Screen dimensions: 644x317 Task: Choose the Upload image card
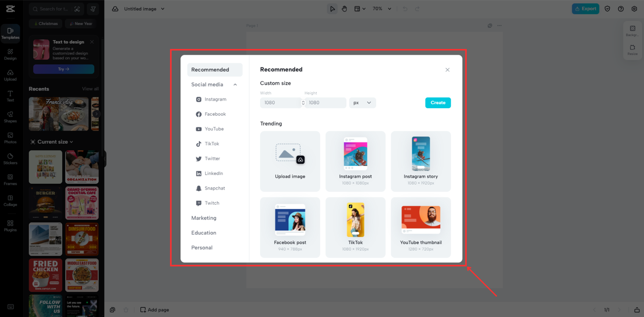tap(290, 162)
